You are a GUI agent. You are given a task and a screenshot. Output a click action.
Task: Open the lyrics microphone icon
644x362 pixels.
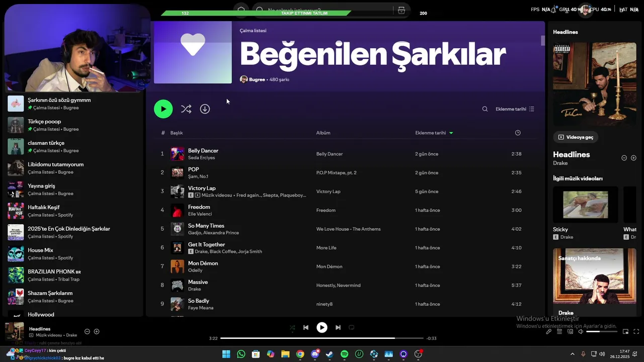pyautogui.click(x=549, y=331)
